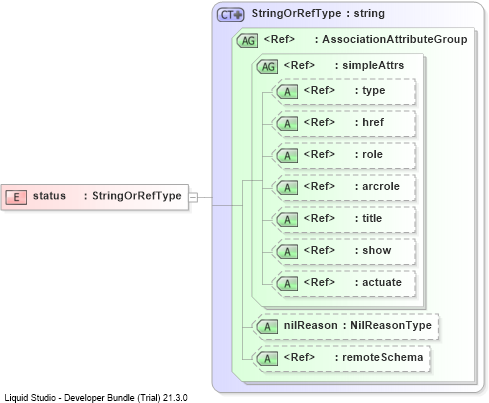Click the <Ref> text in the AssociationAttributeGroup row
This screenshot has height=403, width=489.
[x=279, y=39]
